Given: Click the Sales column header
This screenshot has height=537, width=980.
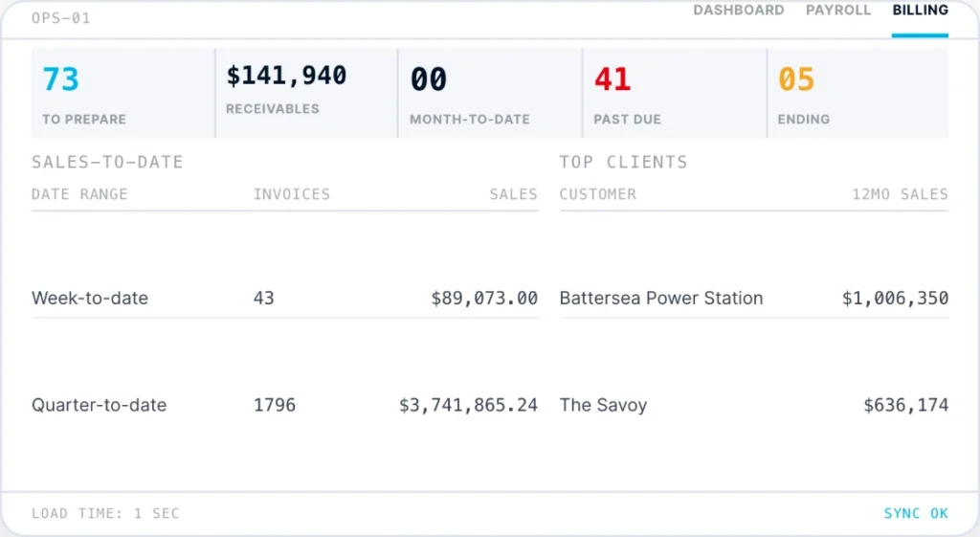Looking at the screenshot, I should tap(513, 194).
